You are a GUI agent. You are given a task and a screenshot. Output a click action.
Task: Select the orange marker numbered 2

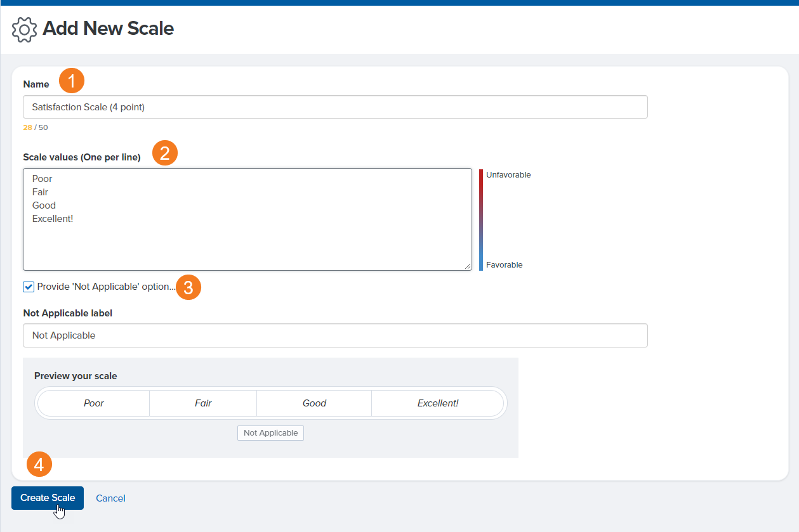click(x=164, y=152)
